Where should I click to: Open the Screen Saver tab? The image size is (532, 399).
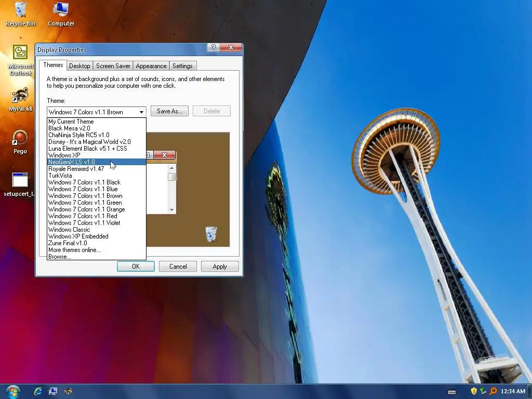click(113, 66)
